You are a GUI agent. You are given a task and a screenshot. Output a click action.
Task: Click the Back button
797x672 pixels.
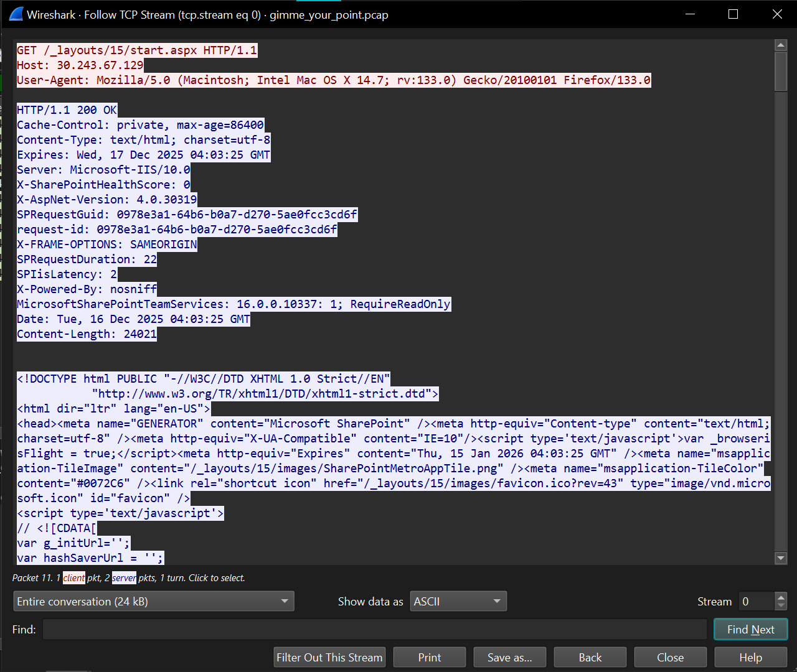point(590,657)
